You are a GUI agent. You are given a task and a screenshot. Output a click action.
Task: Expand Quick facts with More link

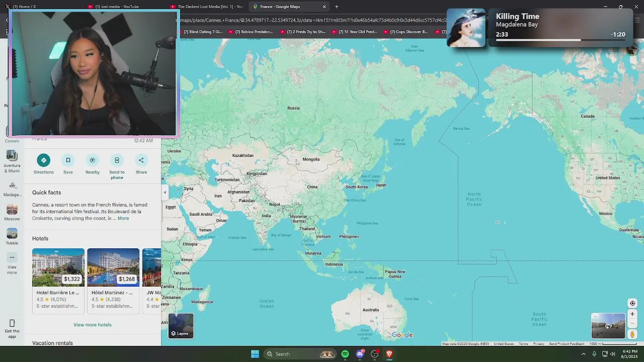click(123, 218)
